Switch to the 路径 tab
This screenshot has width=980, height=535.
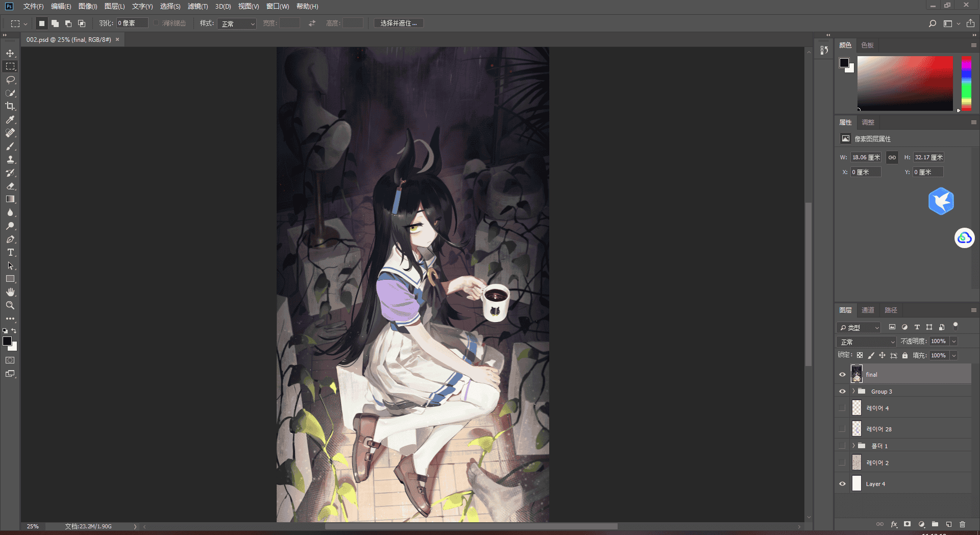(891, 310)
